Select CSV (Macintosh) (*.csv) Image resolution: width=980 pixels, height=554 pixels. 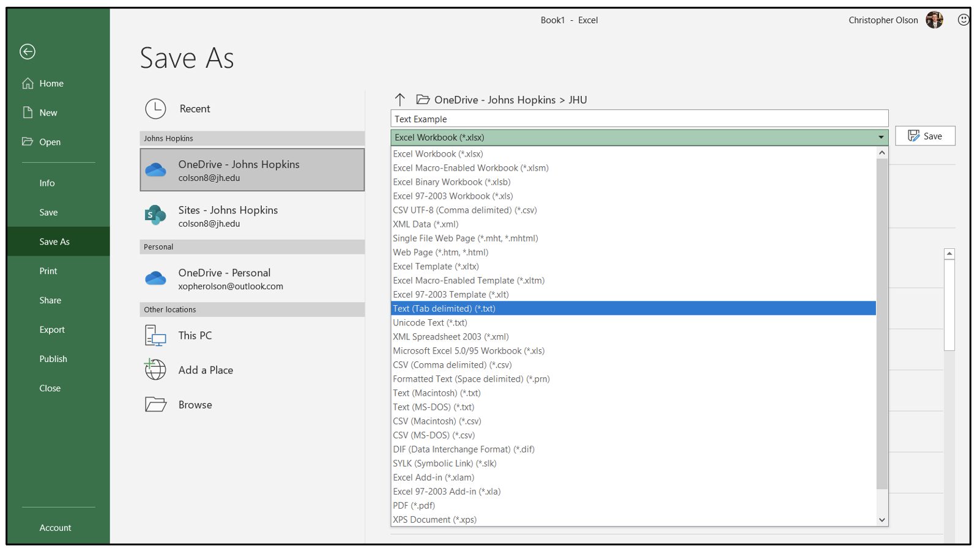633,421
